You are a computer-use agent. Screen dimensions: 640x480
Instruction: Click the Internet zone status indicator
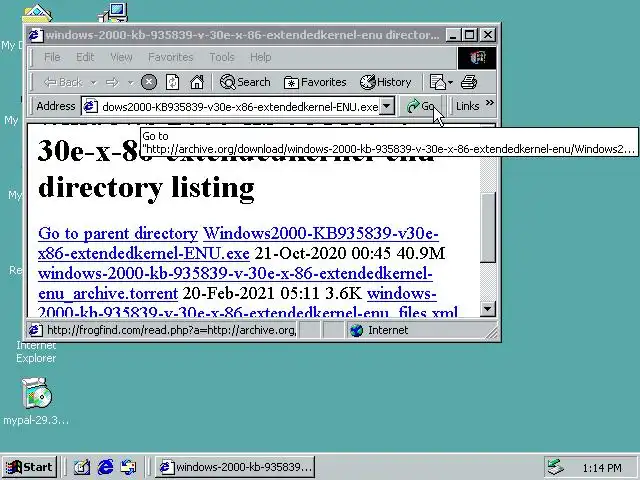(380, 330)
